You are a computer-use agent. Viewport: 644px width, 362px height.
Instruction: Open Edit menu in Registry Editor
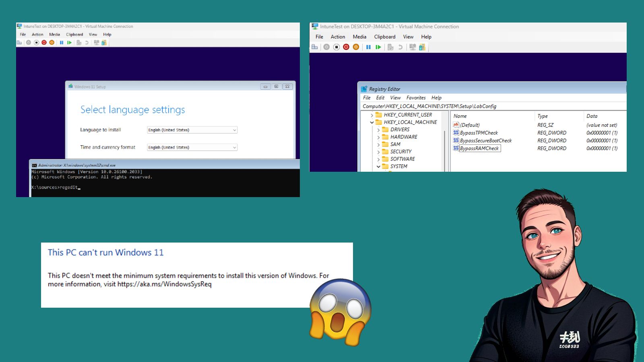pyautogui.click(x=380, y=98)
